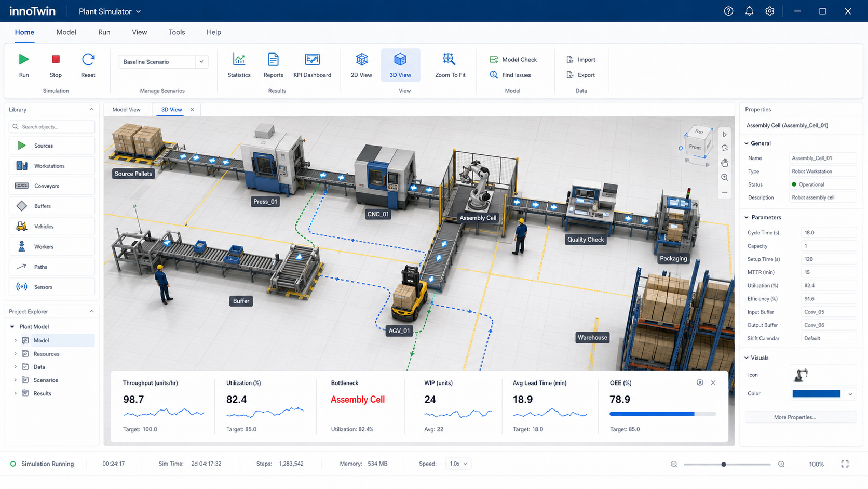Click the zoom slider handle
868x489 pixels.
click(724, 464)
